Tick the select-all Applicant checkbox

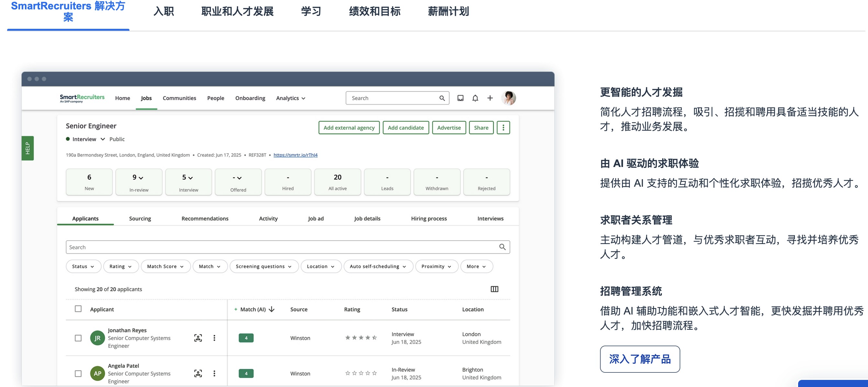(x=78, y=308)
